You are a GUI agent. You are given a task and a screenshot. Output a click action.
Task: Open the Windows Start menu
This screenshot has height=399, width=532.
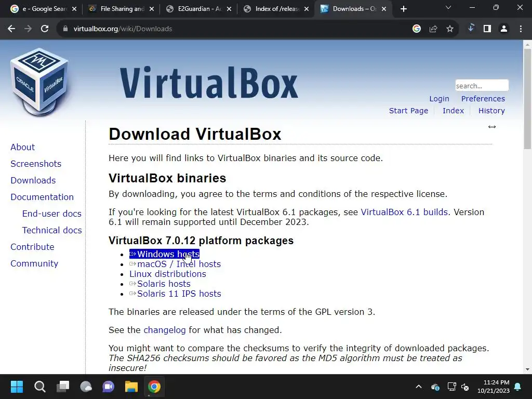(17, 387)
